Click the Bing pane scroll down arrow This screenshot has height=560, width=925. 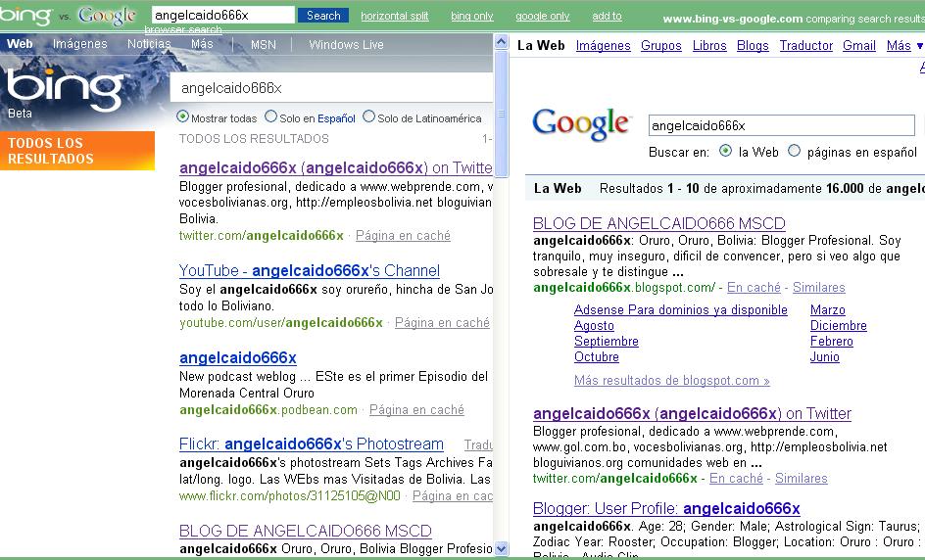502,548
